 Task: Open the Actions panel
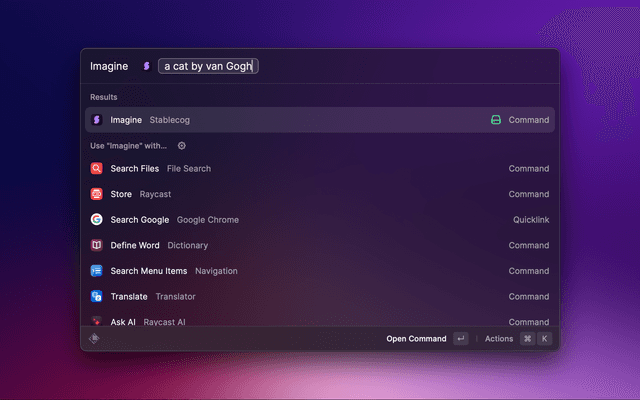pos(499,339)
